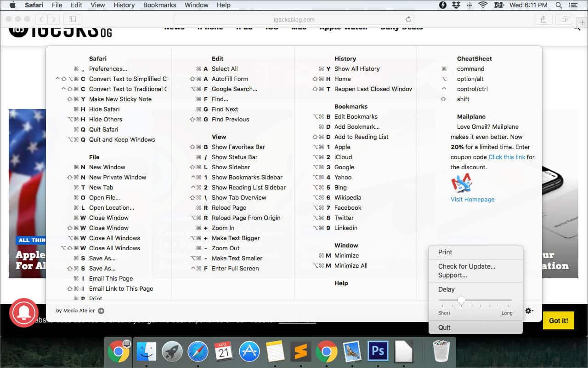The height and width of the screenshot is (368, 588).
Task: Open Notification Center list icon
Action: point(573,5)
